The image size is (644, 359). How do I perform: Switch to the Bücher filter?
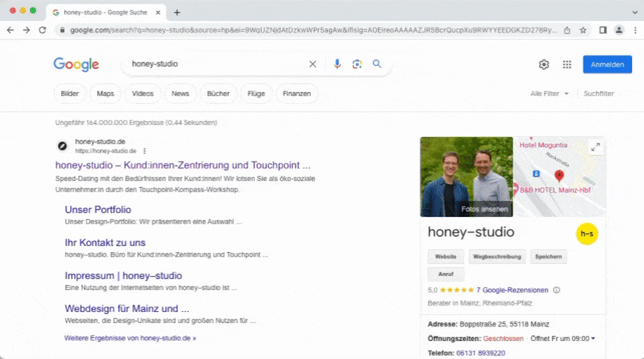[218, 93]
